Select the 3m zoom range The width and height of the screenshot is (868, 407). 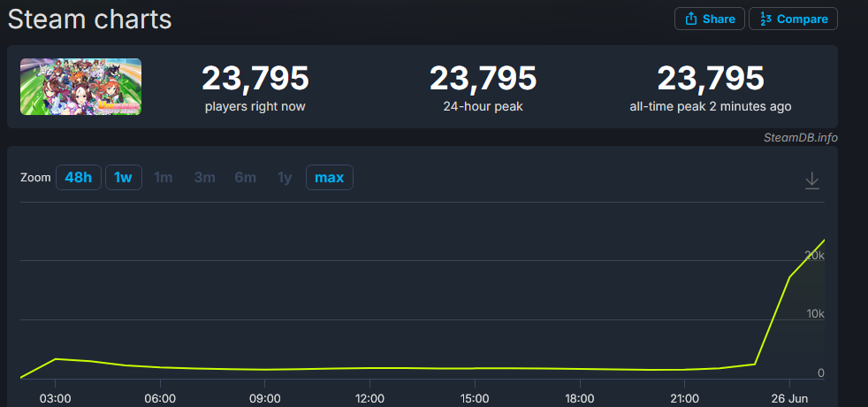tap(205, 178)
